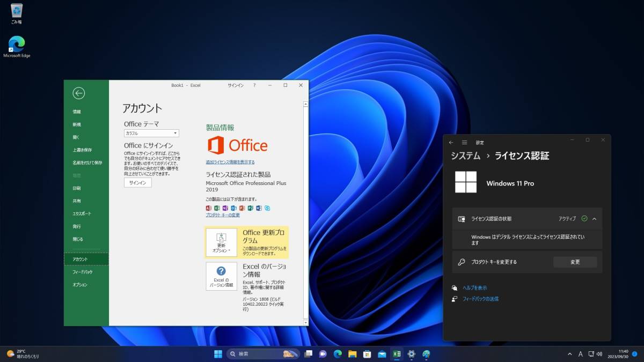Open the Windows Start button
The width and height of the screenshot is (644, 362).
pyautogui.click(x=218, y=354)
